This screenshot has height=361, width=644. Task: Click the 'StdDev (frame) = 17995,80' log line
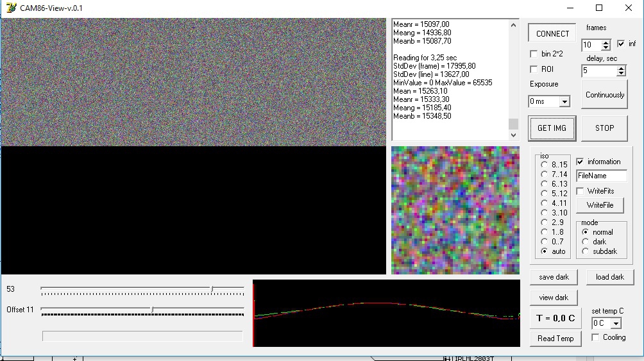(x=434, y=65)
